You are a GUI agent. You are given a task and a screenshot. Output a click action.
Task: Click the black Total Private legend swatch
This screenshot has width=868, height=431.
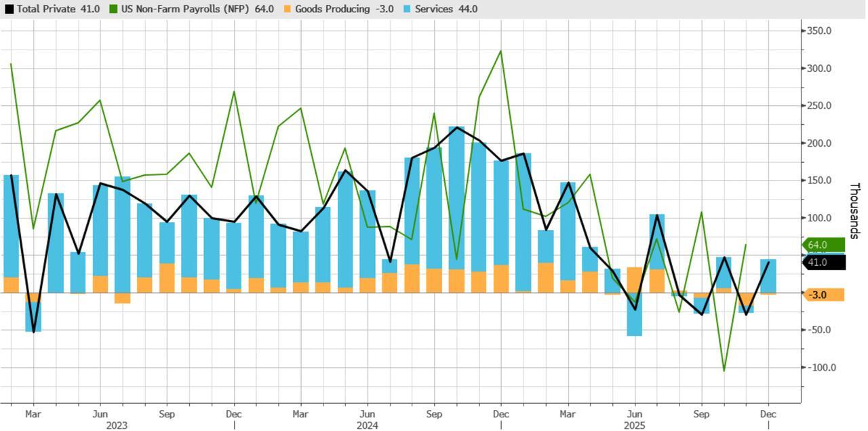point(8,9)
